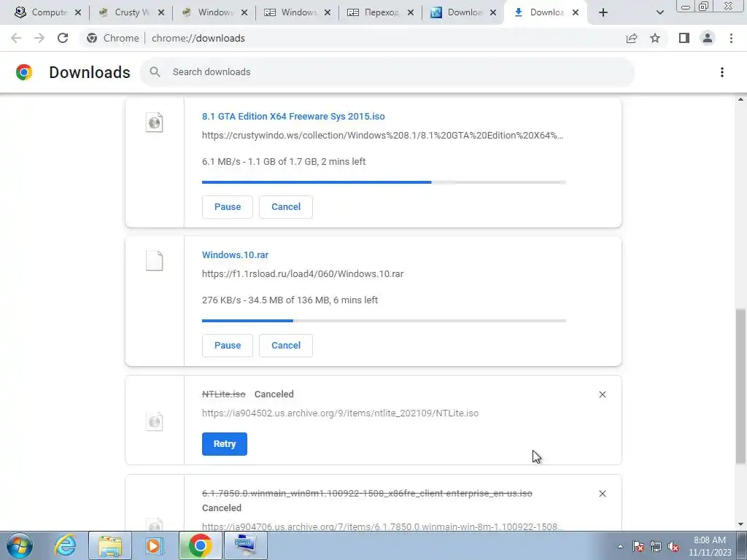
Task: Click the scrollbar up arrow
Action: [x=740, y=99]
